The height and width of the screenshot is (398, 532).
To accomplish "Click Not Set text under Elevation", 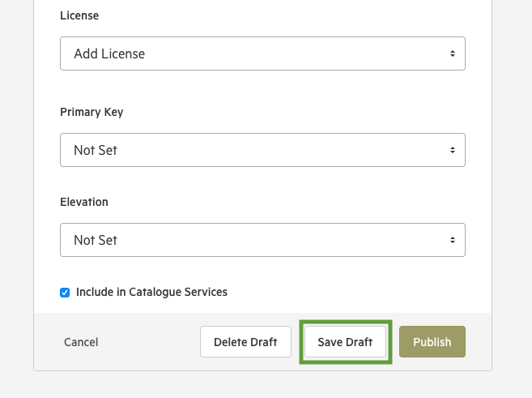I will tap(96, 240).
